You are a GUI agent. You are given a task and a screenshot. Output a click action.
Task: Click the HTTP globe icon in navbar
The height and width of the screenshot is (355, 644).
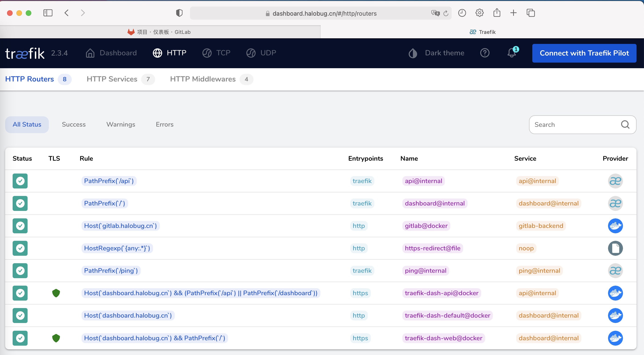point(158,53)
